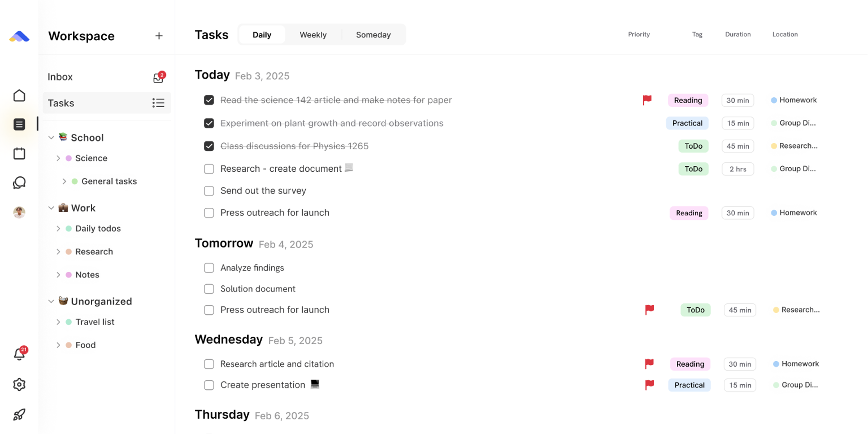Select the Tasks icon in the left rail
The width and height of the screenshot is (868, 434).
(x=19, y=124)
